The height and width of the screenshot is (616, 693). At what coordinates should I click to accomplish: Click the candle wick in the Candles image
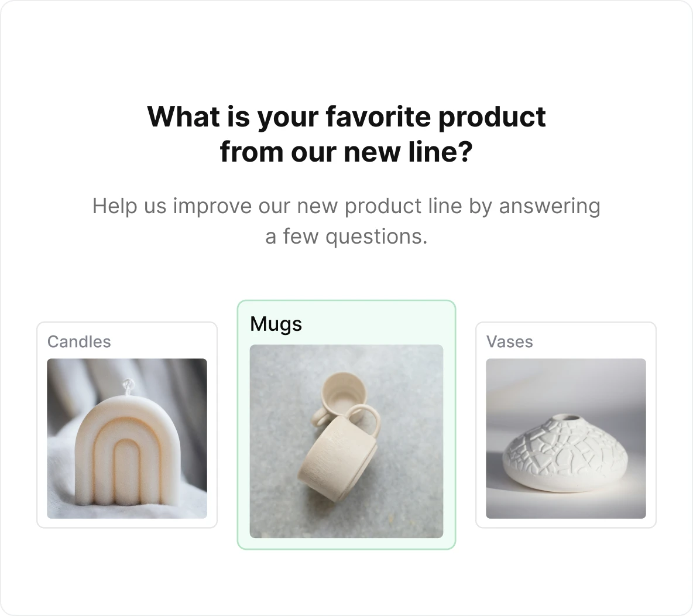pyautogui.click(x=128, y=387)
